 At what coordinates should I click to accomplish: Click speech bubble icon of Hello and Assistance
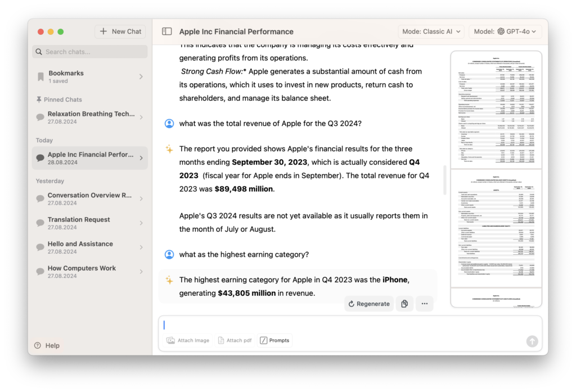[x=40, y=247]
